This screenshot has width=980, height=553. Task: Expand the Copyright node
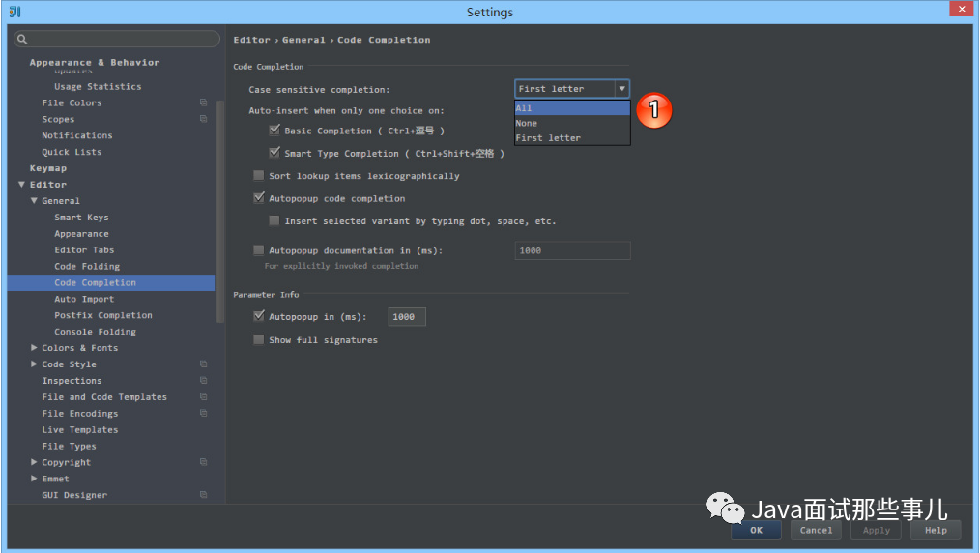tap(34, 462)
